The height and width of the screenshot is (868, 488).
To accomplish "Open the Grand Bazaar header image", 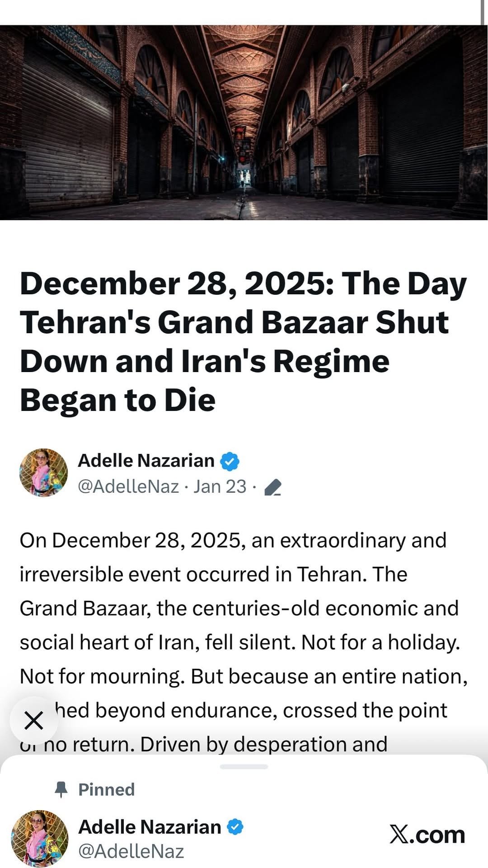I will 244,123.
